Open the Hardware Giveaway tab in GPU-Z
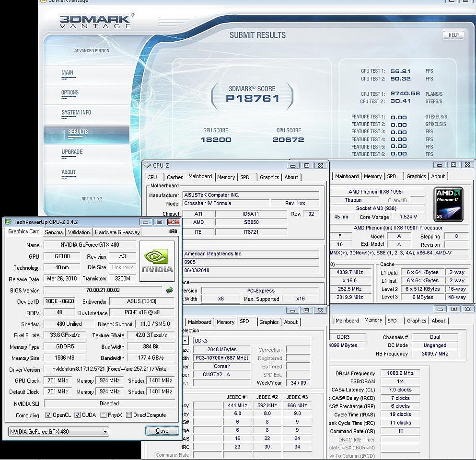This screenshot has width=476, height=460. point(117,232)
